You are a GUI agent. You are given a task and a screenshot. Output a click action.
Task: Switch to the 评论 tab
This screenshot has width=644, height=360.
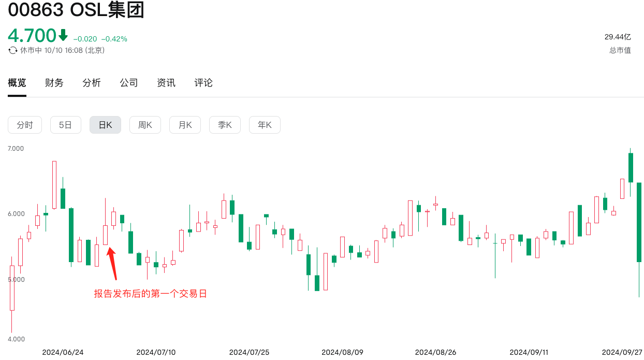[x=203, y=83]
